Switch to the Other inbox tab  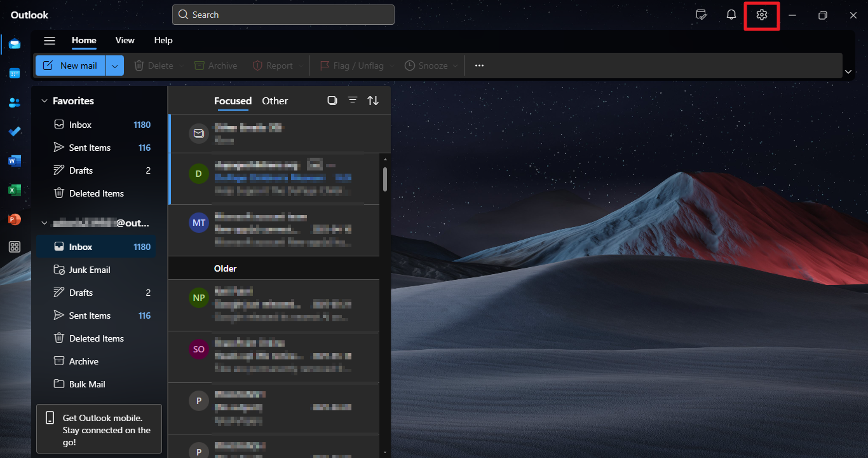point(275,101)
